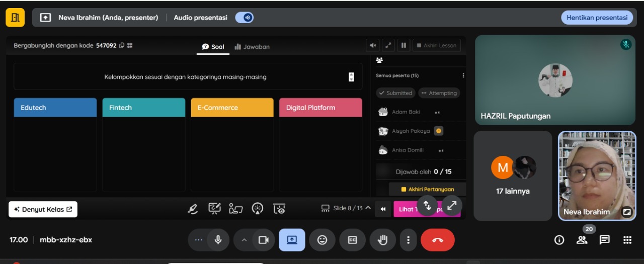Select the Soal tab
This screenshot has height=264, width=644.
pyautogui.click(x=213, y=47)
